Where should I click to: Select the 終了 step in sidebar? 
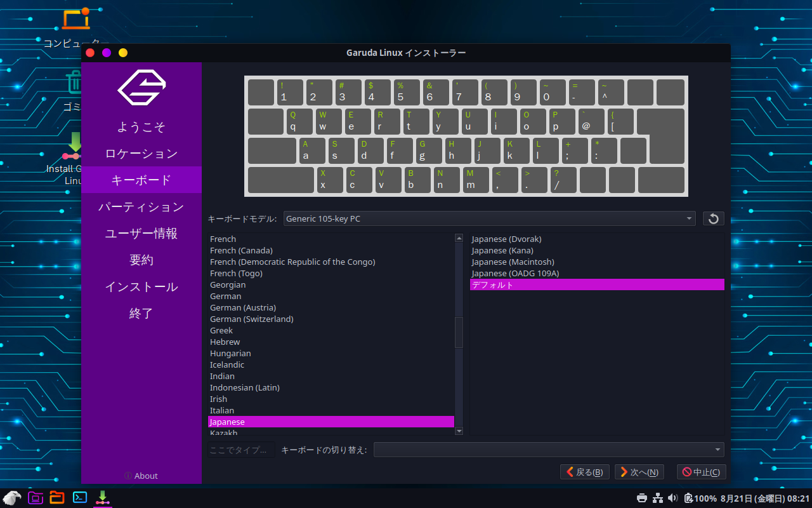[141, 314]
